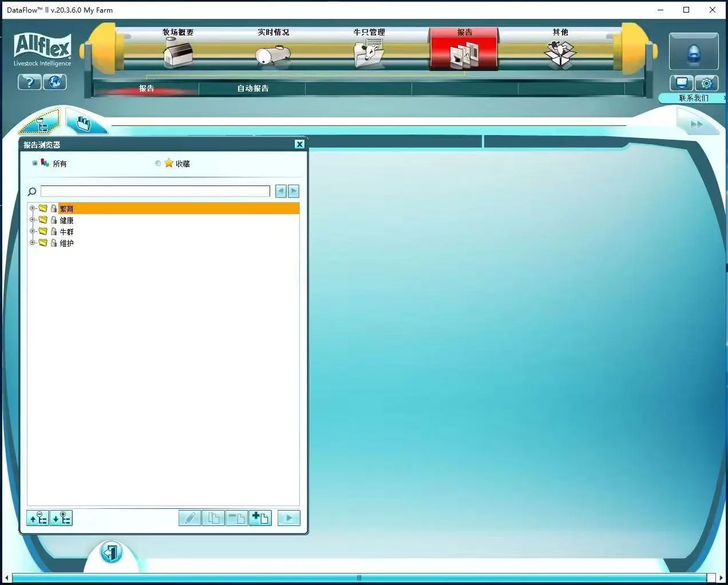Open the 其他 box icon

coord(560,55)
